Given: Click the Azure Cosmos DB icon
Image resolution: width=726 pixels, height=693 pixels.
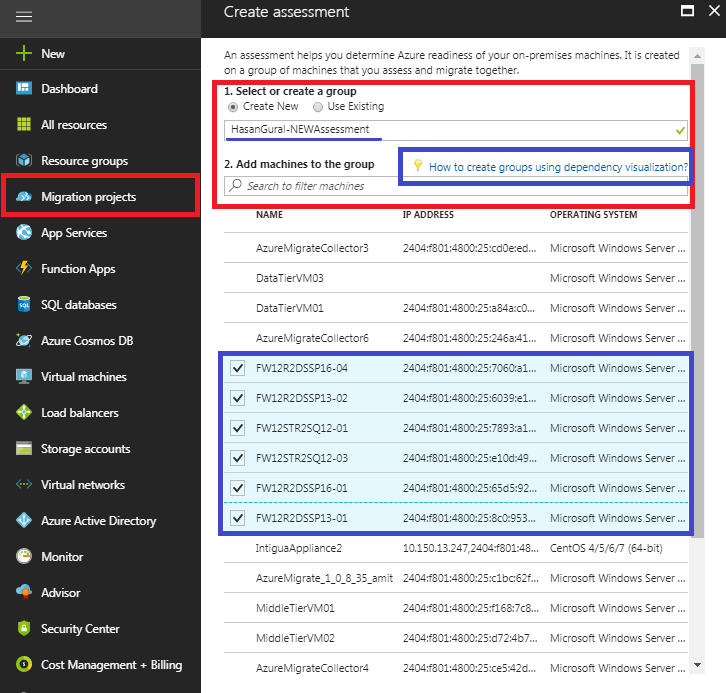Looking at the screenshot, I should pos(24,340).
